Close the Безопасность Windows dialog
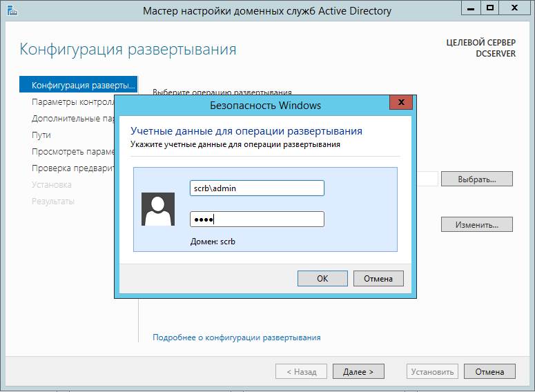The width and height of the screenshot is (535, 392). point(401,102)
